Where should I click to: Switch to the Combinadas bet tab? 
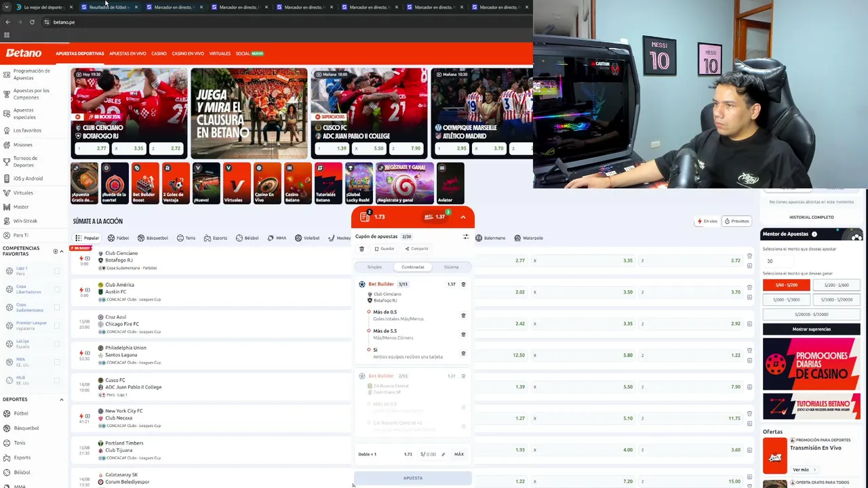(413, 267)
